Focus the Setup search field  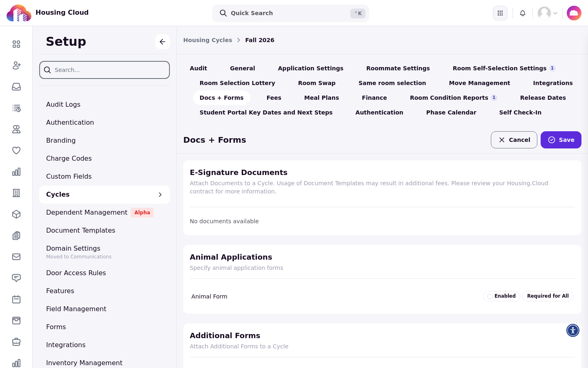click(x=105, y=70)
